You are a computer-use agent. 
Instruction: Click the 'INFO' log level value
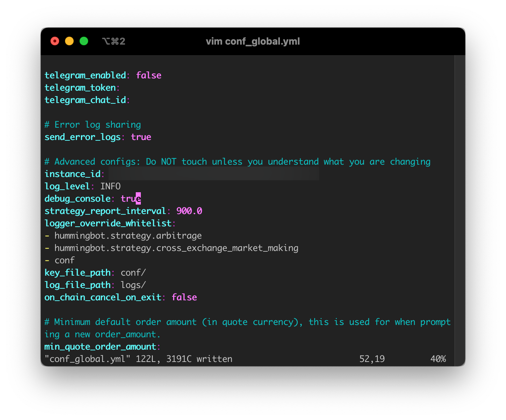point(111,186)
